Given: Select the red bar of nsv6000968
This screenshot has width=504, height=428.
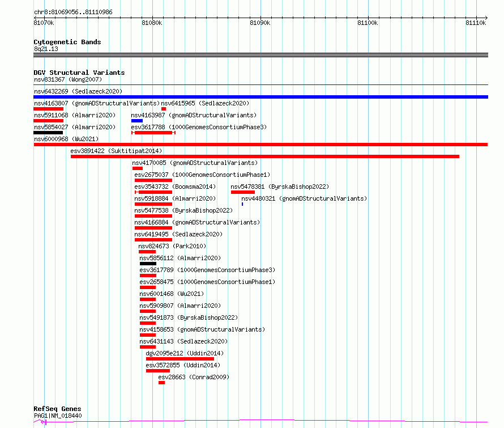Looking at the screenshot, I should pyautogui.click(x=260, y=145).
